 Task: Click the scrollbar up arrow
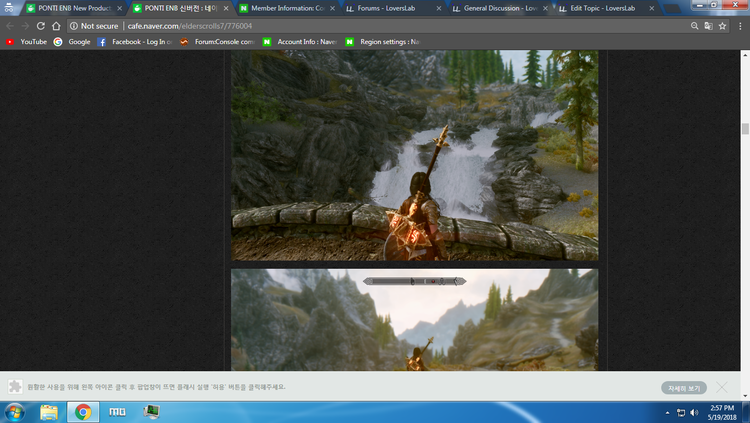[x=745, y=55]
